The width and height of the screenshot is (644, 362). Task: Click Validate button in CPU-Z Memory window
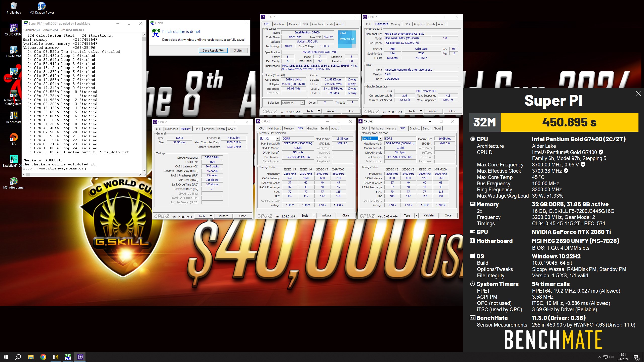223,216
